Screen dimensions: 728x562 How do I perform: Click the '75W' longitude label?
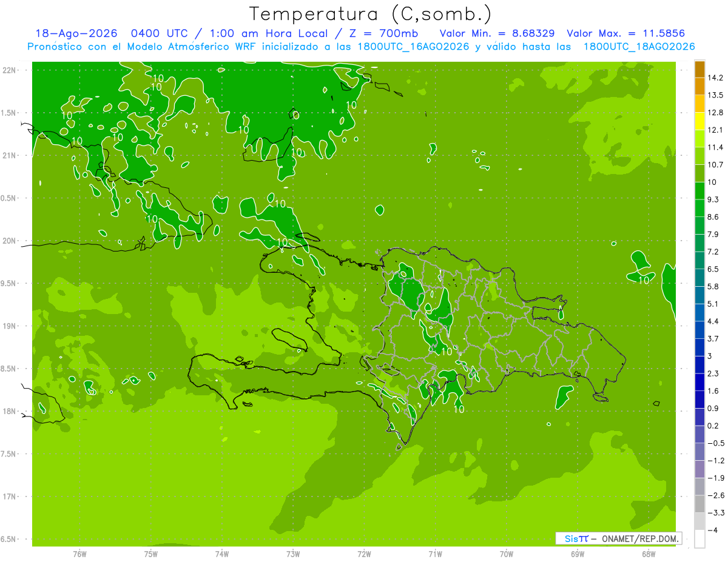(x=151, y=554)
